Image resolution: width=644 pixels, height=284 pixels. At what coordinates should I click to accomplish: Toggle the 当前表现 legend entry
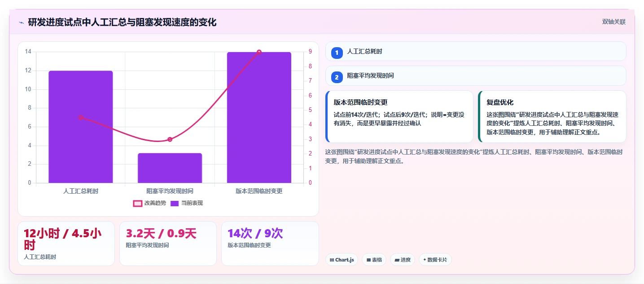click(x=186, y=203)
